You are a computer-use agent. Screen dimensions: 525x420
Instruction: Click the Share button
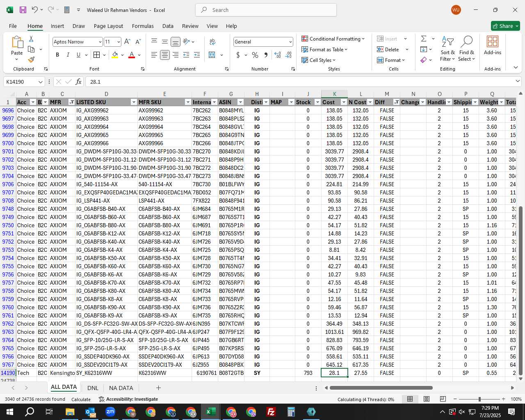coord(505,26)
